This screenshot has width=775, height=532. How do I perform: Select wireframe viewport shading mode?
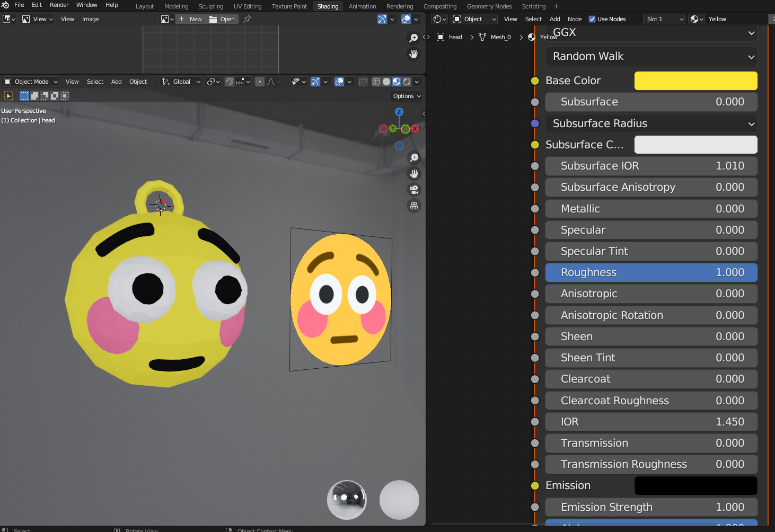[x=376, y=82]
